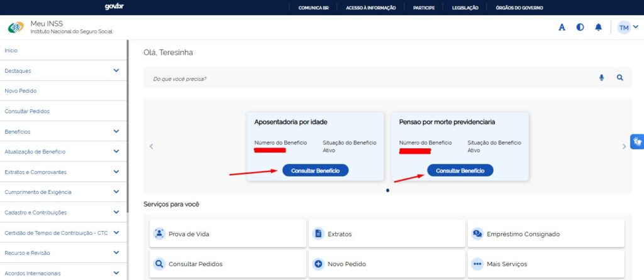
Task: Go to previous benefit card arrow
Action: point(151,146)
